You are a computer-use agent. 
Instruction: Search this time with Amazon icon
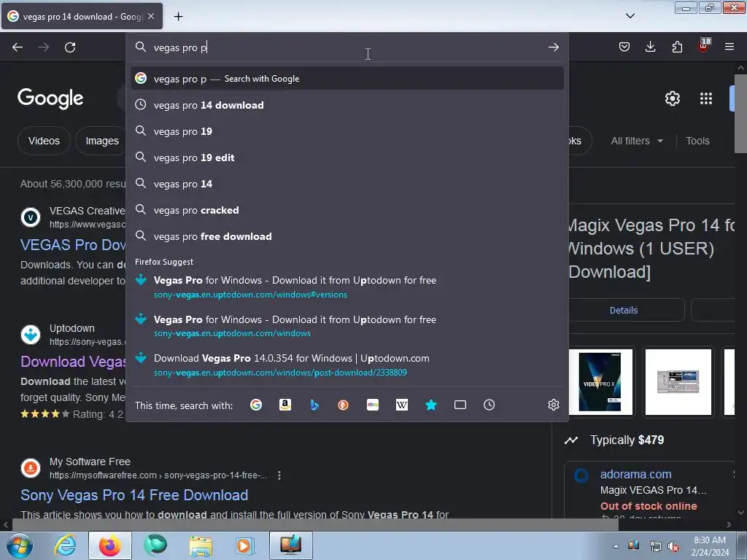pos(285,405)
